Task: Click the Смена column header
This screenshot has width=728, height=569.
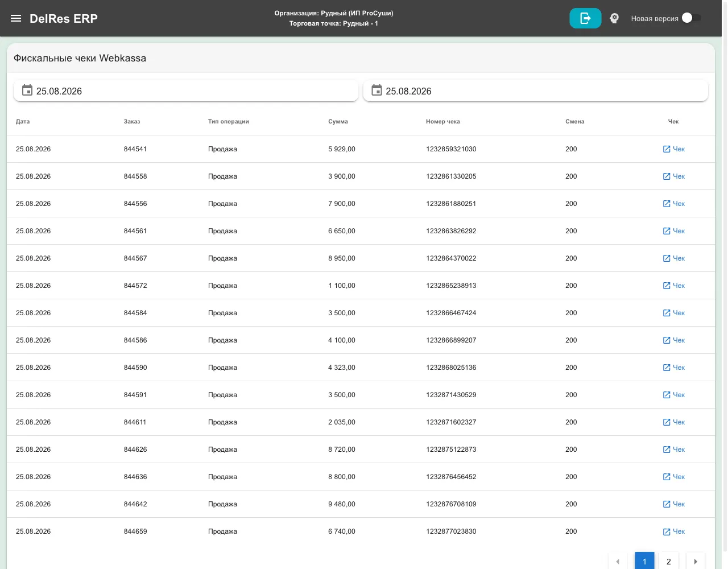Action: coord(575,121)
